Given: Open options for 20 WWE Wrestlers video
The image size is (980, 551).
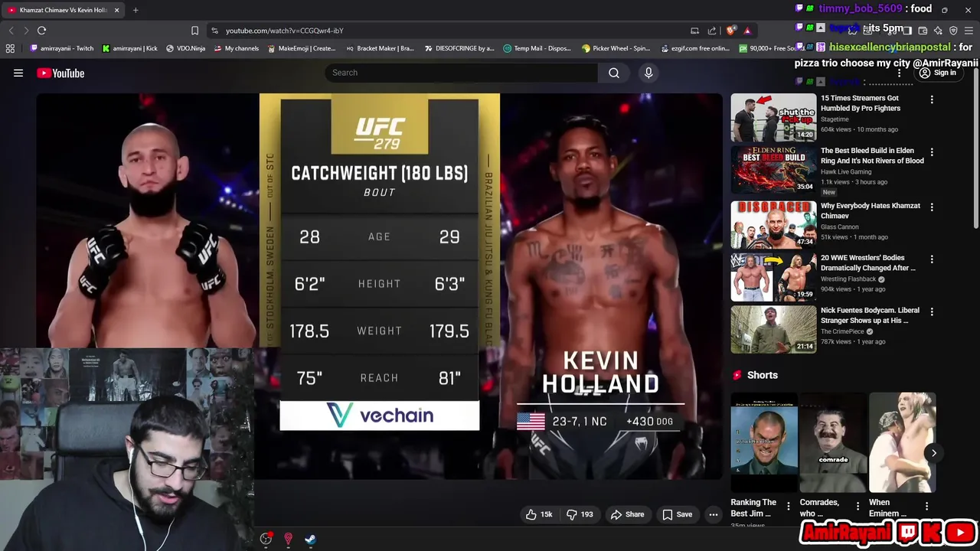Looking at the screenshot, I should point(932,259).
